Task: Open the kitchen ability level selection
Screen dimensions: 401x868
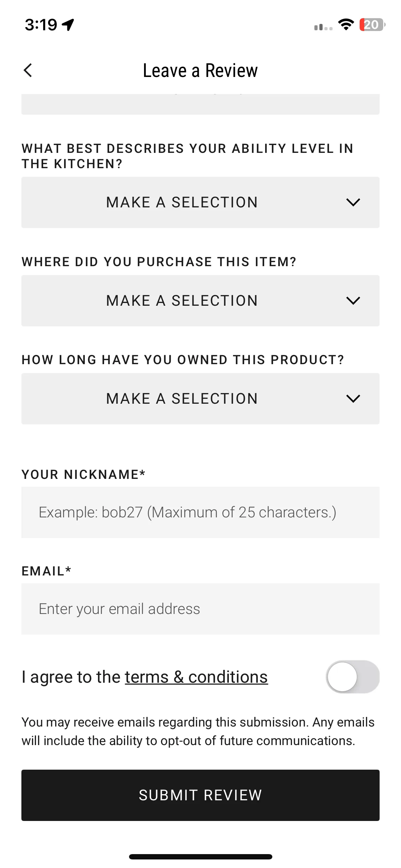Action: [200, 202]
